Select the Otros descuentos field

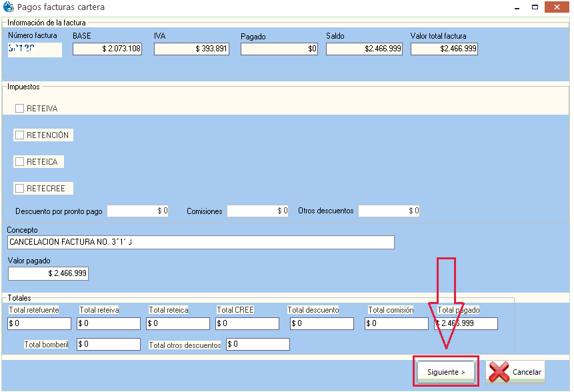[x=389, y=211]
